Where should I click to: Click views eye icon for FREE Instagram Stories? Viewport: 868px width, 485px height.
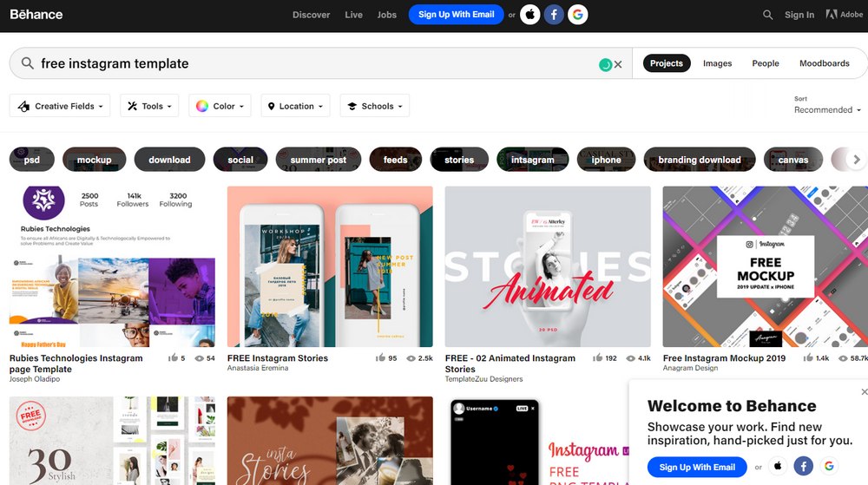click(411, 358)
